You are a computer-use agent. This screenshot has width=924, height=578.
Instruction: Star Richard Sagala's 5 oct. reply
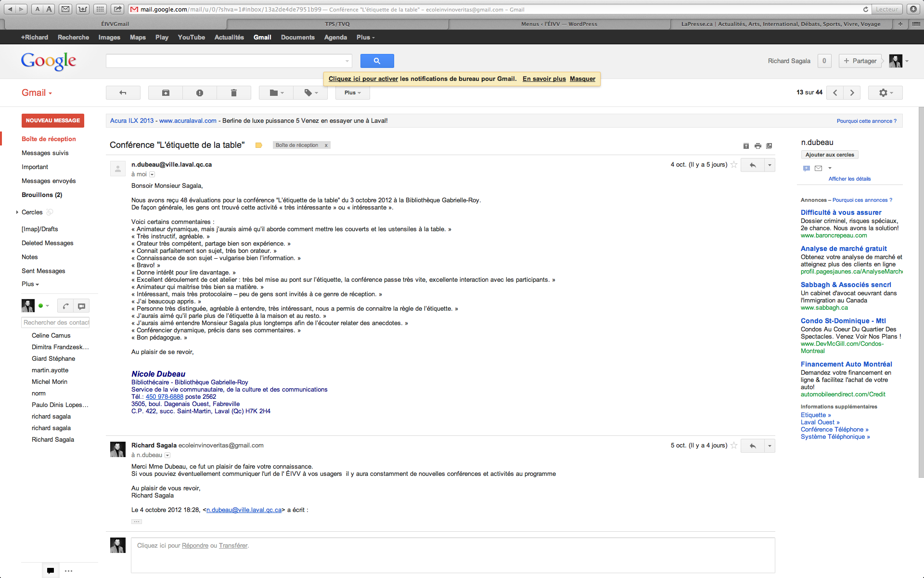[x=734, y=446]
